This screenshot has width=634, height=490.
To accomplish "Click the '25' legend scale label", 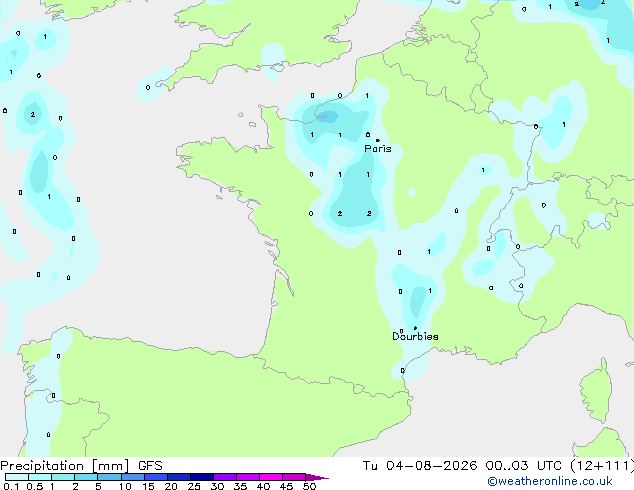I will [x=194, y=486].
